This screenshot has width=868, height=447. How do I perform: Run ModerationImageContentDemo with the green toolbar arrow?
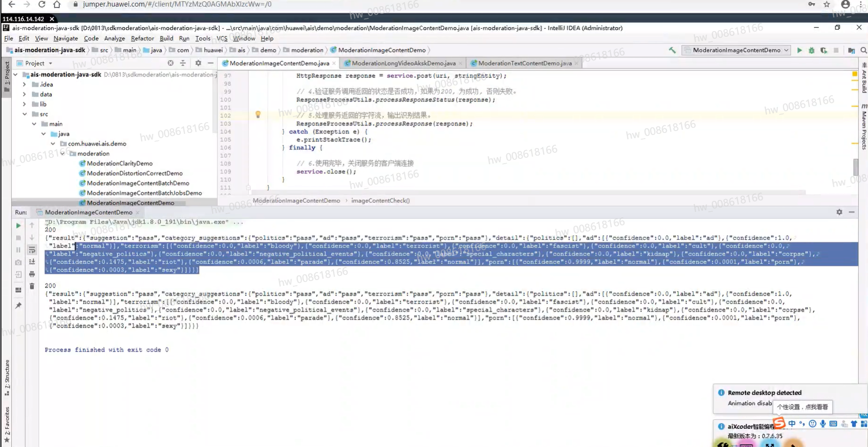click(799, 50)
